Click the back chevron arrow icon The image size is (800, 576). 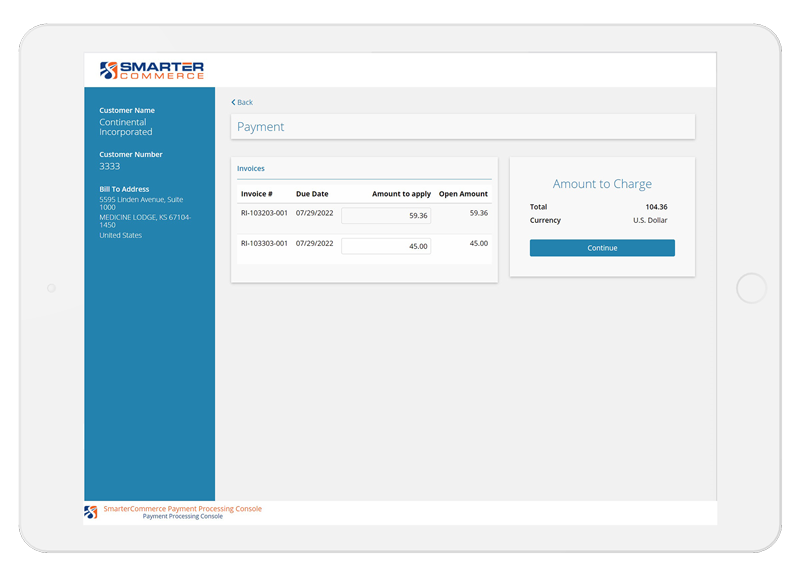point(232,102)
